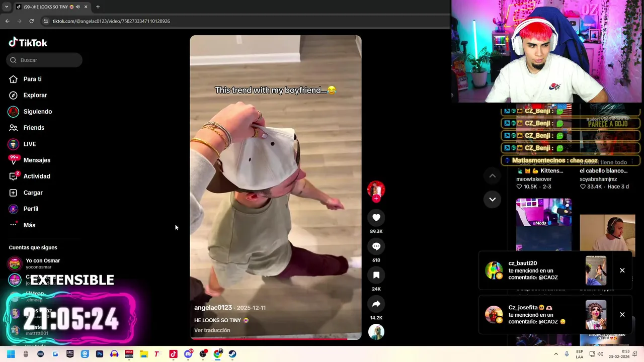Viewport: 644px width, 362px height.
Task: Open Voicemeeter from taskbar
Action: pyautogui.click(x=129, y=354)
